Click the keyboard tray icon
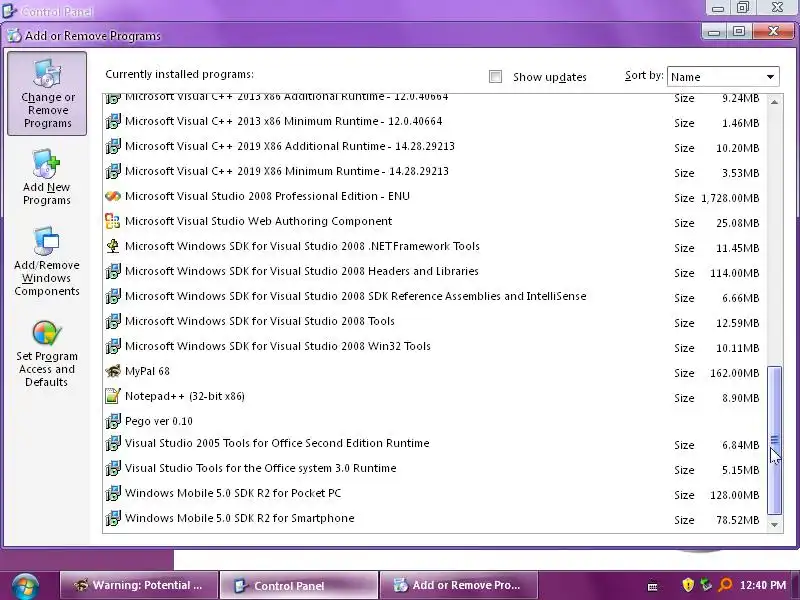Viewport: 800px width, 600px height. tap(653, 587)
